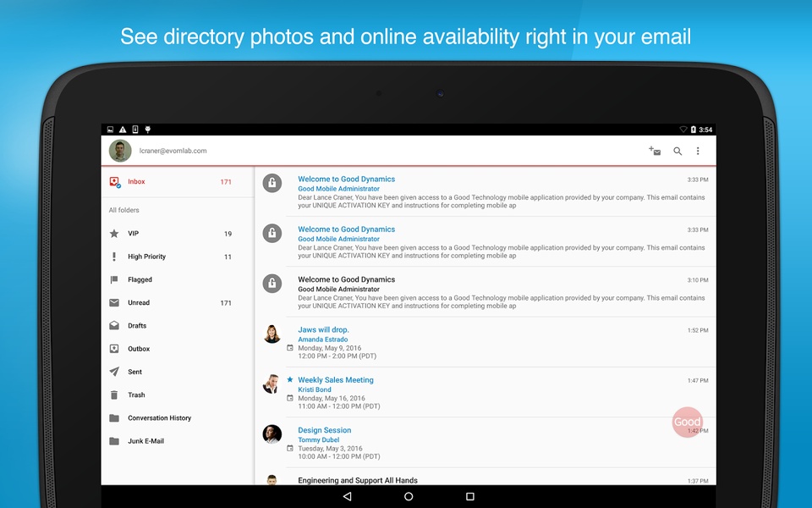Open the High Priority folder
The image size is (812, 508).
click(x=178, y=257)
